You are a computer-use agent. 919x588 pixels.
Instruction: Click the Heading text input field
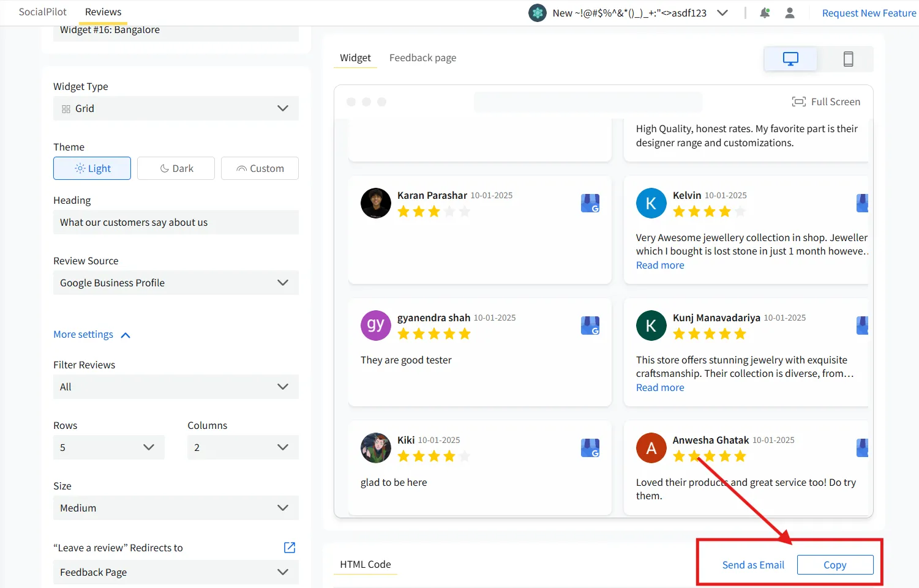[176, 222]
